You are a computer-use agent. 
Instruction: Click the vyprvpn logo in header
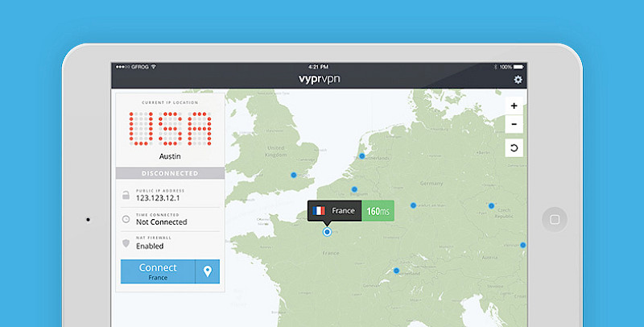tap(319, 79)
